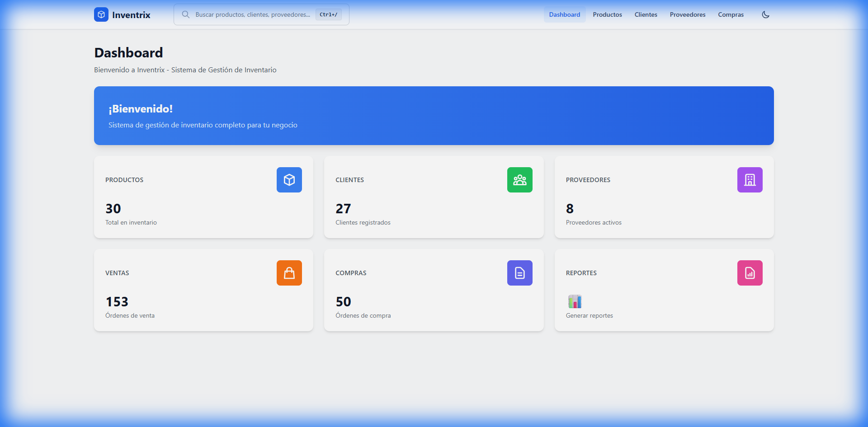Select the active Dashboard tab

click(564, 14)
